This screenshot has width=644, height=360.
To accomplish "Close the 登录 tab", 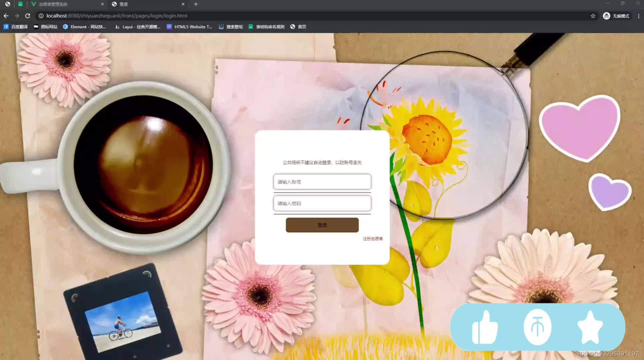I will tap(183, 4).
